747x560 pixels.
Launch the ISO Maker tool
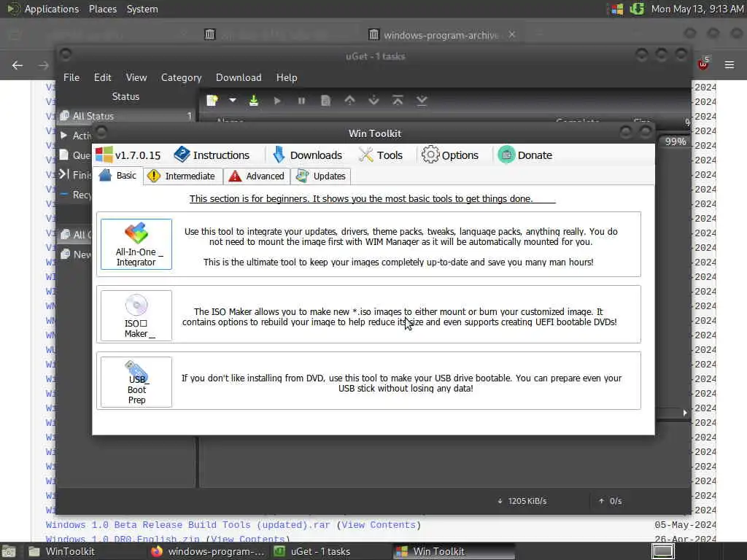click(136, 316)
